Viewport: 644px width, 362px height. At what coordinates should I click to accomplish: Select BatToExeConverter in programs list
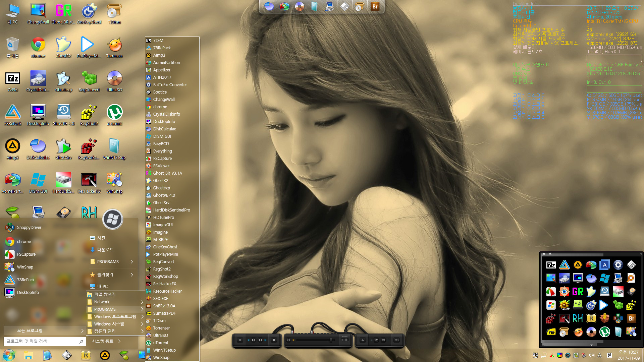(172, 85)
